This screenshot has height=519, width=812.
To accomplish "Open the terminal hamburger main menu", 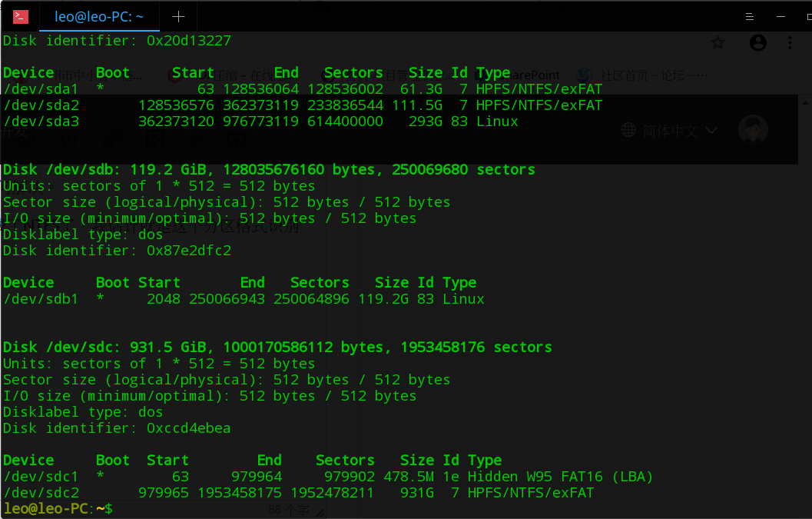I will [749, 16].
